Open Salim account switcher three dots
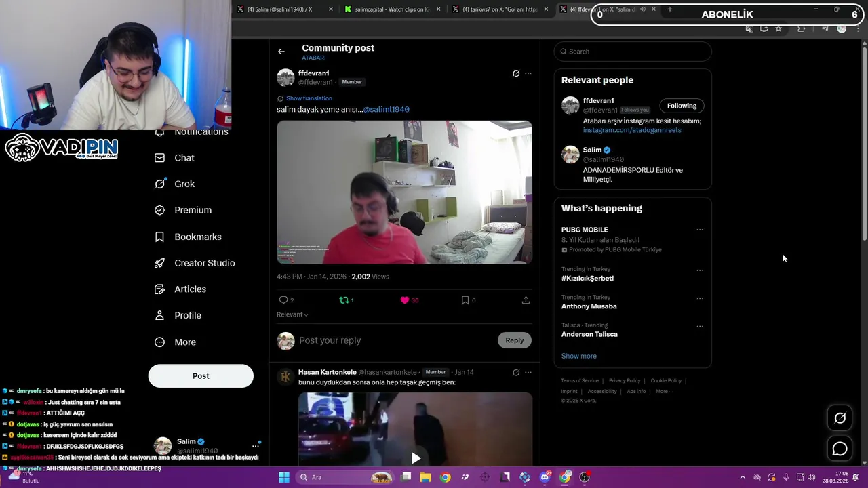The height and width of the screenshot is (488, 868). coord(256,445)
